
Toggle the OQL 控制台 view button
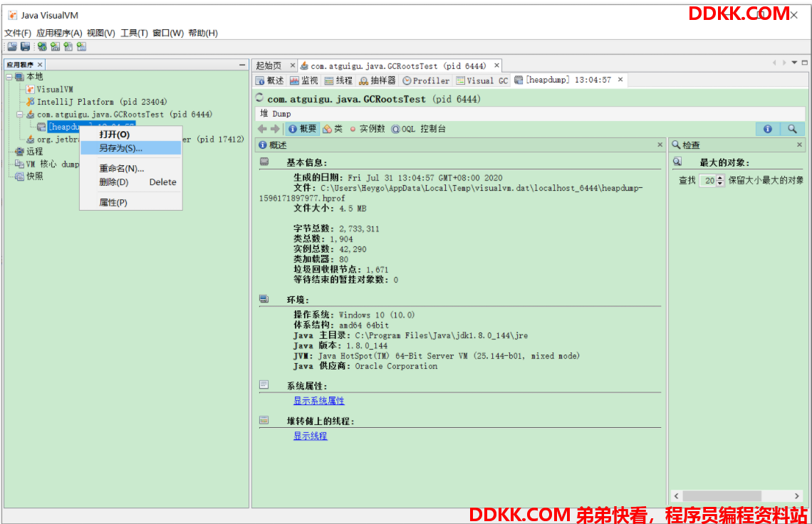418,129
